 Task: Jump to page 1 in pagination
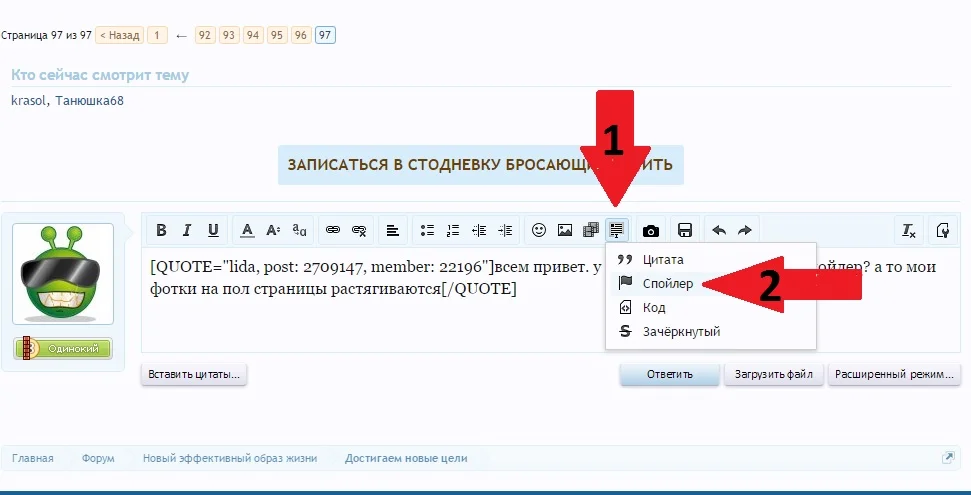click(x=157, y=35)
